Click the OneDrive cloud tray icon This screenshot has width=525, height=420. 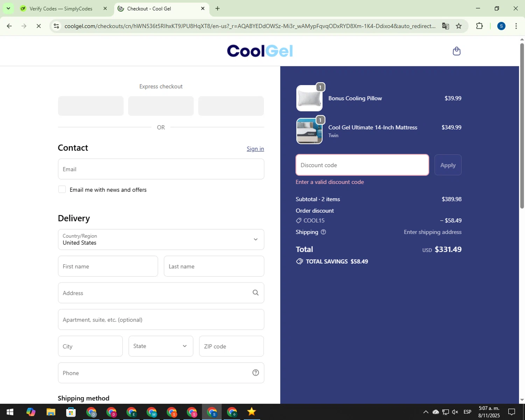[x=435, y=412]
